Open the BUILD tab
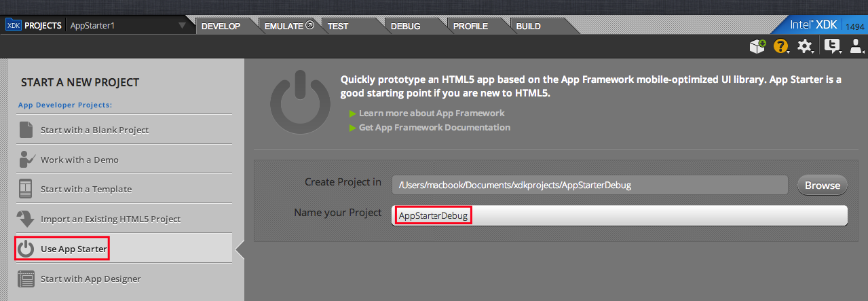Image resolution: width=868 pixels, height=301 pixels. click(x=529, y=26)
